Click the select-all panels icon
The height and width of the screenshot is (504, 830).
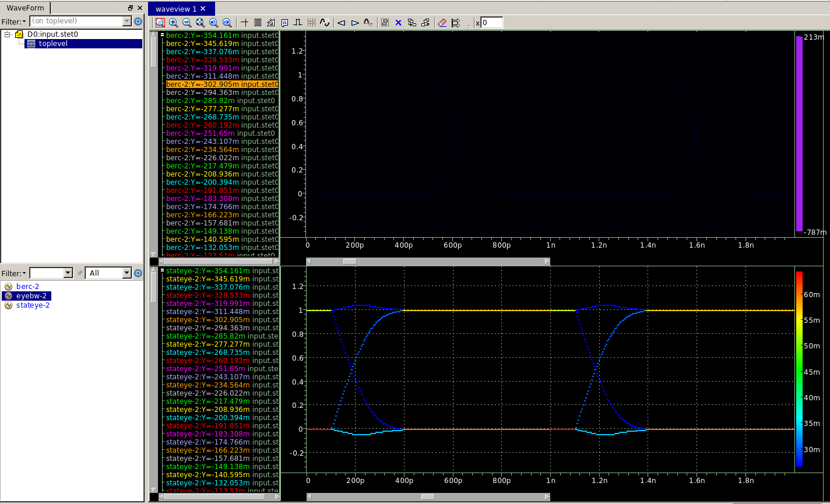pos(385,23)
